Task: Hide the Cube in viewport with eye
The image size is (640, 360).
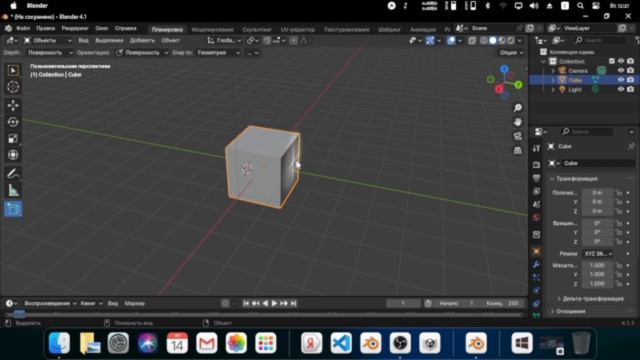Action: coord(621,80)
